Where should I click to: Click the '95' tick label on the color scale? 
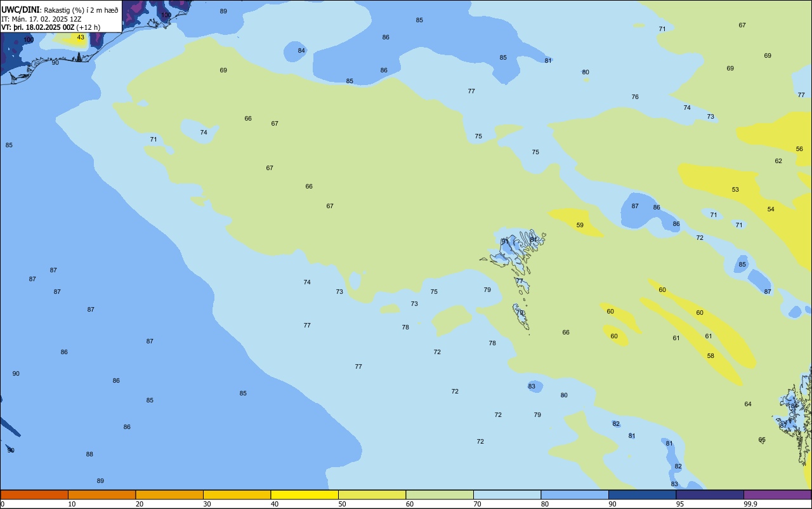[x=680, y=504]
